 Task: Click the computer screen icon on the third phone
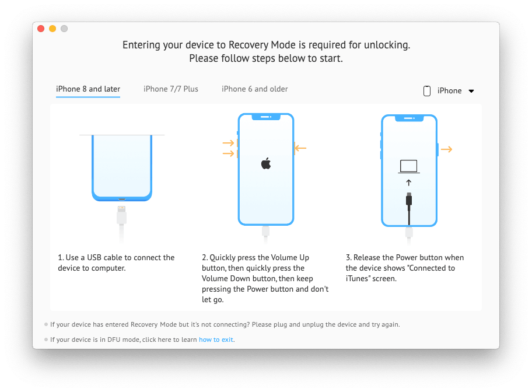[408, 166]
